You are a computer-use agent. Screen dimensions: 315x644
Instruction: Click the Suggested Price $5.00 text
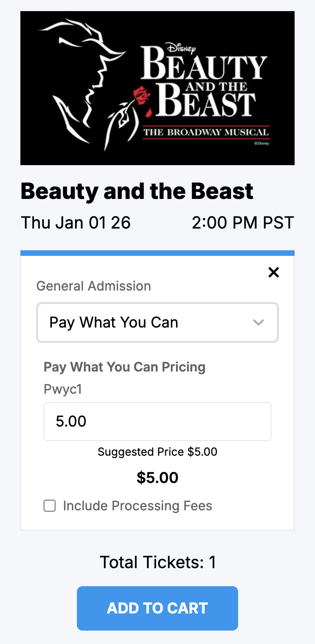tap(157, 452)
